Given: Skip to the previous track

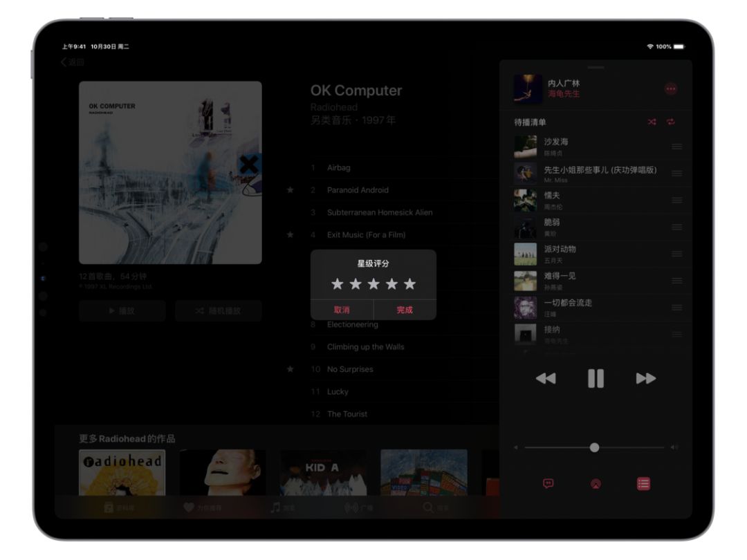Looking at the screenshot, I should pyautogui.click(x=546, y=379).
